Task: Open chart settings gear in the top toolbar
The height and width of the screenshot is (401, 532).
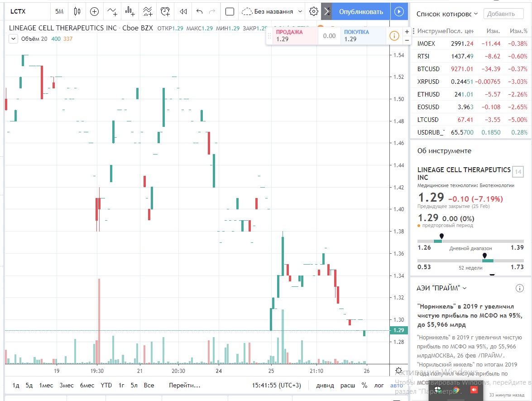Action: [313, 11]
